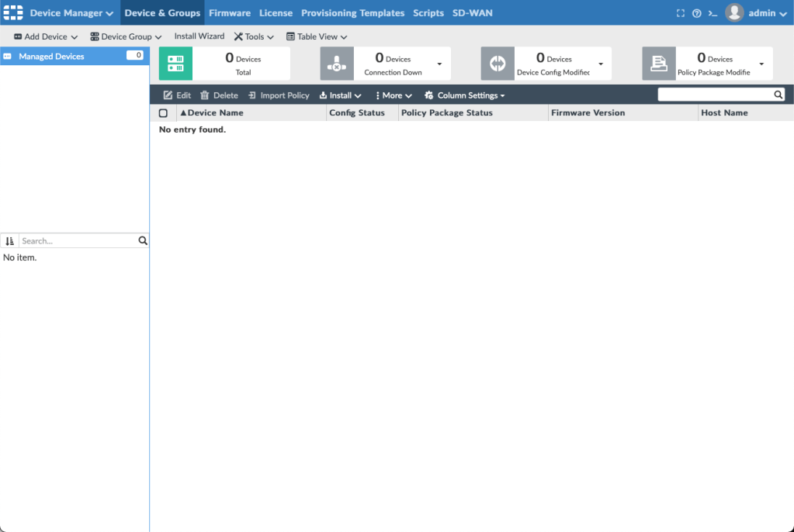This screenshot has height=532, width=794.
Task: Click the Fortinet logo icon
Action: [x=13, y=12]
